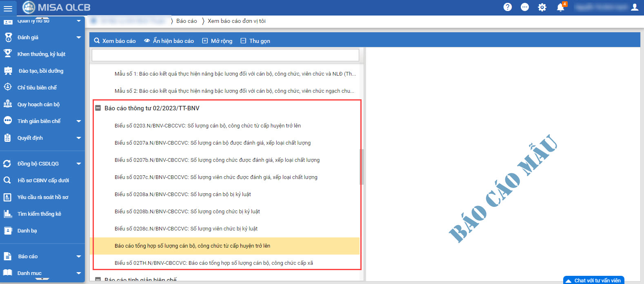Open the hamburger menu icon
644x284 pixels.
[8, 8]
